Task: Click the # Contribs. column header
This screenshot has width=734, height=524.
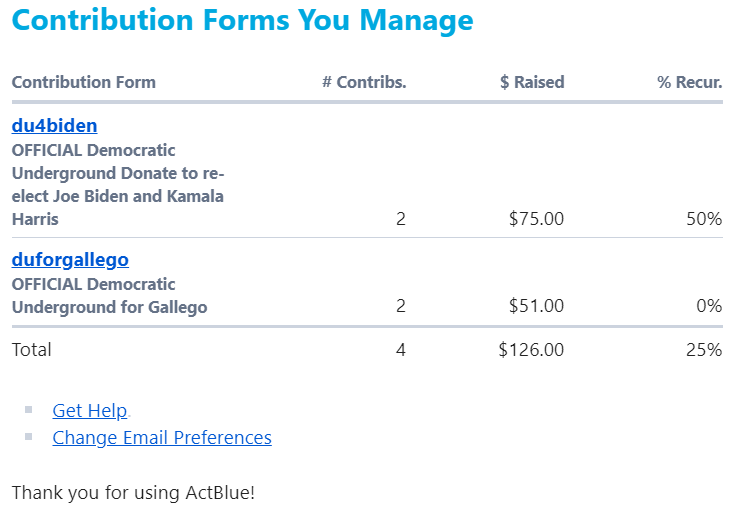Action: (x=364, y=82)
